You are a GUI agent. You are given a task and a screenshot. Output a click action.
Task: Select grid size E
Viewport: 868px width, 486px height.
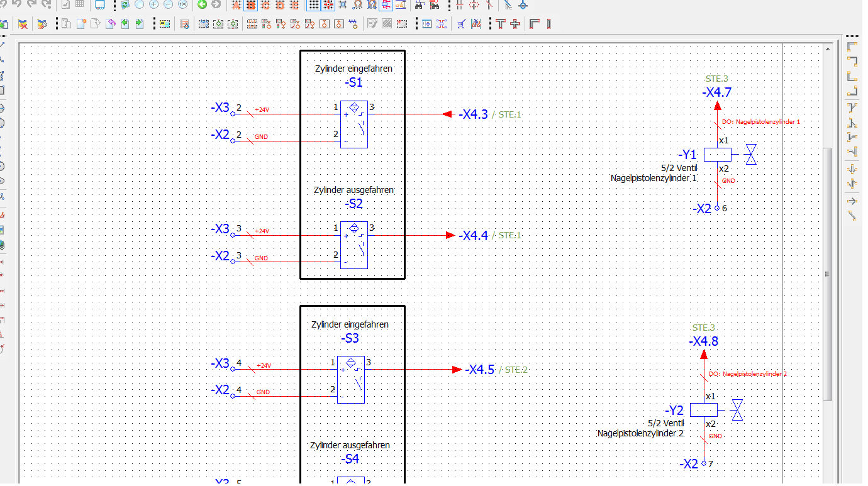pos(294,4)
